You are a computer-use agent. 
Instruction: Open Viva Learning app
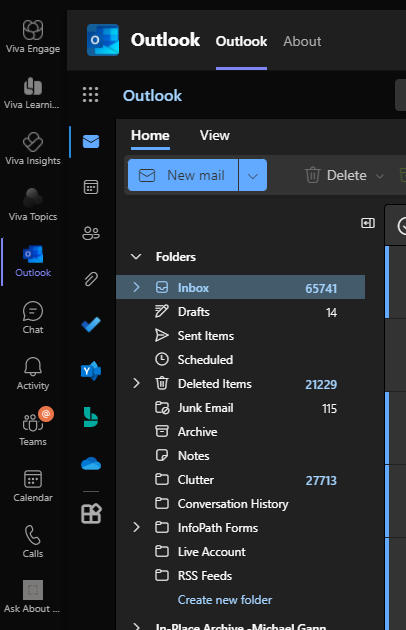pyautogui.click(x=33, y=93)
